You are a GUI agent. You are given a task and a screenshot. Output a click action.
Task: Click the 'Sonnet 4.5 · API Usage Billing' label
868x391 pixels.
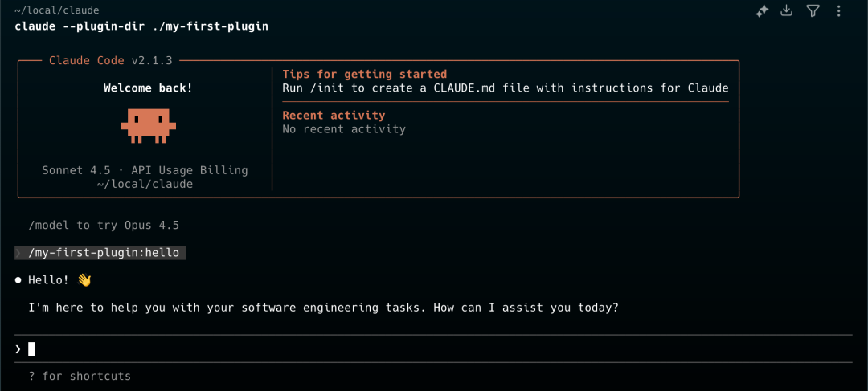click(145, 170)
